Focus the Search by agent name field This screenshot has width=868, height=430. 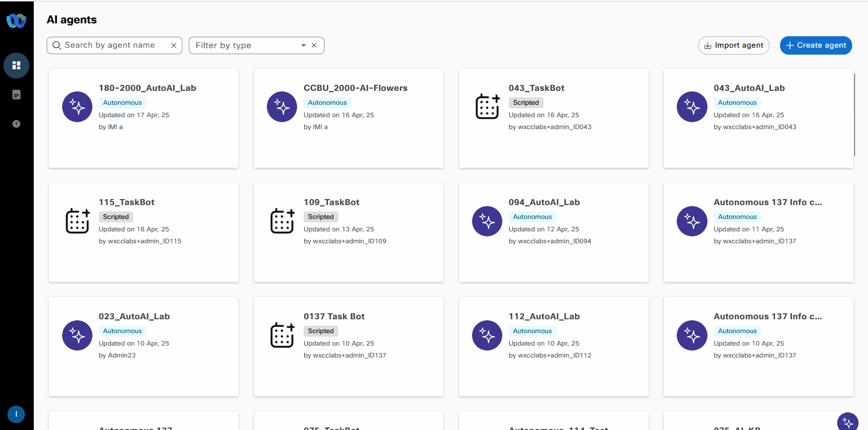coord(110,46)
